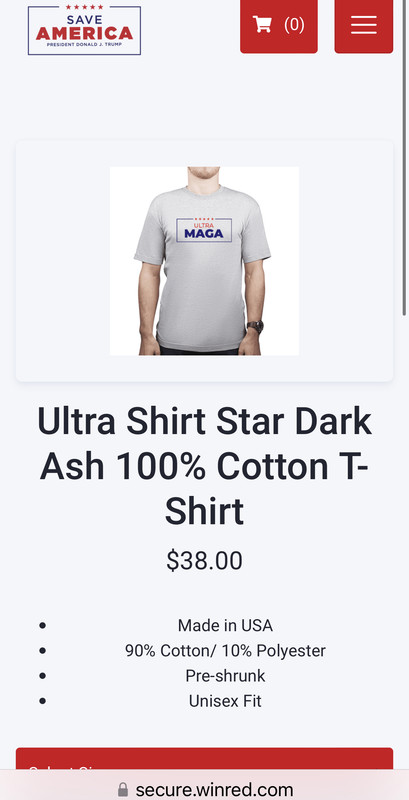409x800 pixels.
Task: Select the 90% Cotton/ 10% Polyester line
Action: [225, 651]
